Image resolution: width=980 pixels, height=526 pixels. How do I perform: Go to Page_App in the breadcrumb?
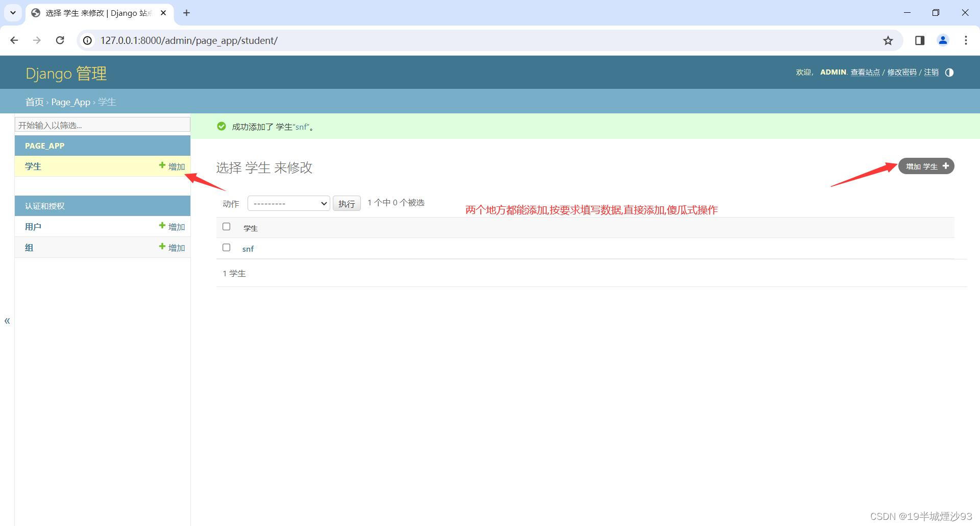[70, 102]
